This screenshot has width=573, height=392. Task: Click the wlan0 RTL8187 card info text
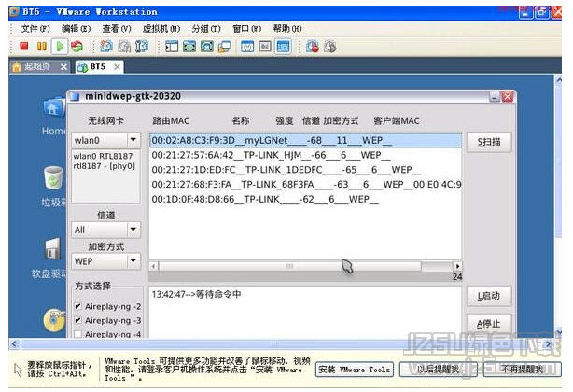pos(105,161)
